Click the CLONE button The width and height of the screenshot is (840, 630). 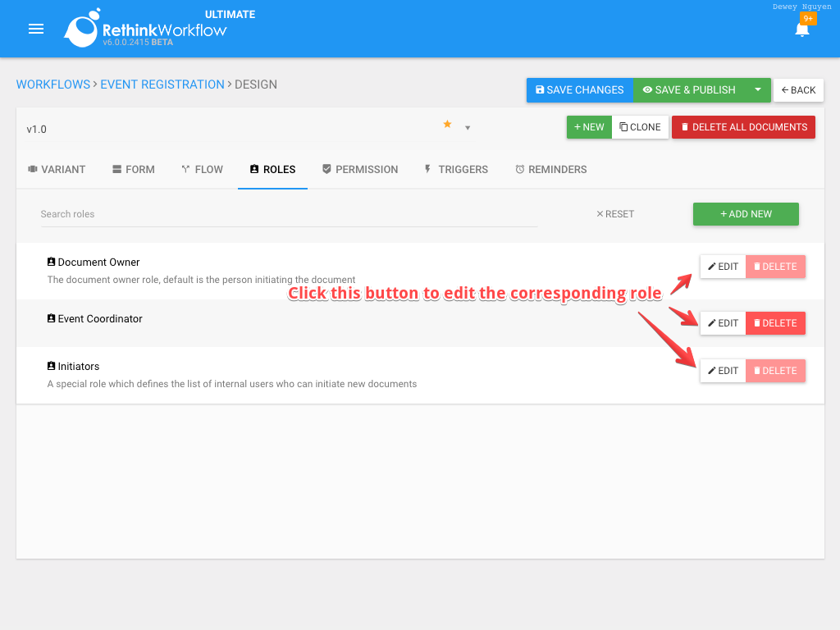640,127
